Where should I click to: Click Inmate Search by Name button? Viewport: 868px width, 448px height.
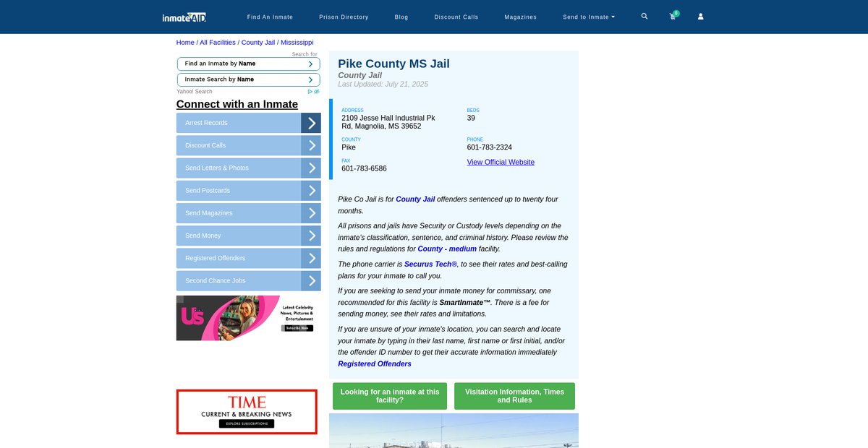248,79
